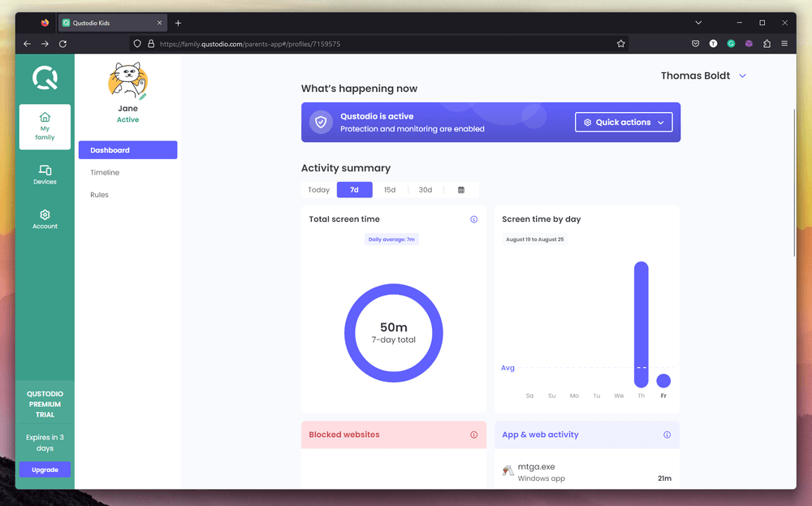Expand the Quick actions dropdown

coord(624,122)
